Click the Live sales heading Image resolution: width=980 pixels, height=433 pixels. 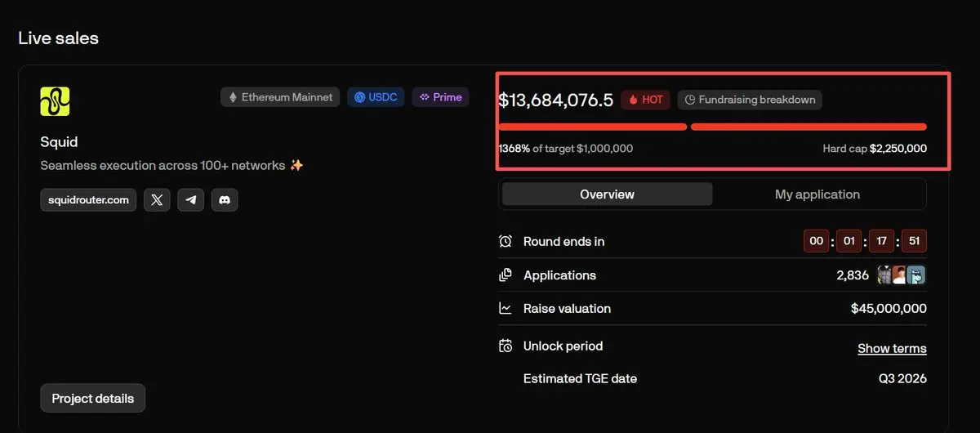[x=58, y=38]
